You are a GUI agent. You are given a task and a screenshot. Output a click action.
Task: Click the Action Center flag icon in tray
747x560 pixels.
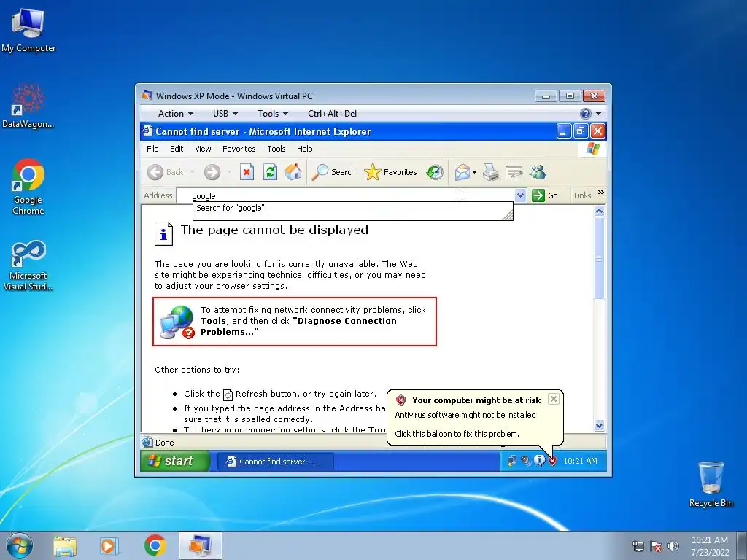[656, 546]
